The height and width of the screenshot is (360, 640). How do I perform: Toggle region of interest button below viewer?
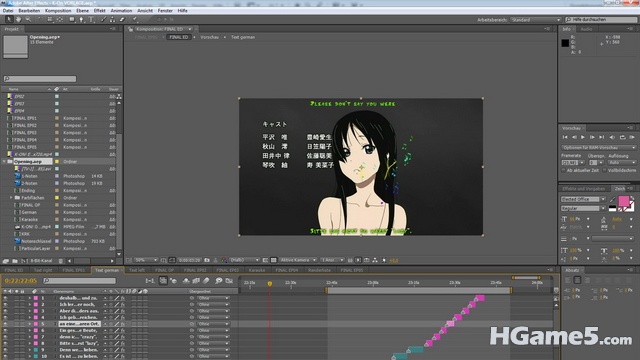(265, 260)
